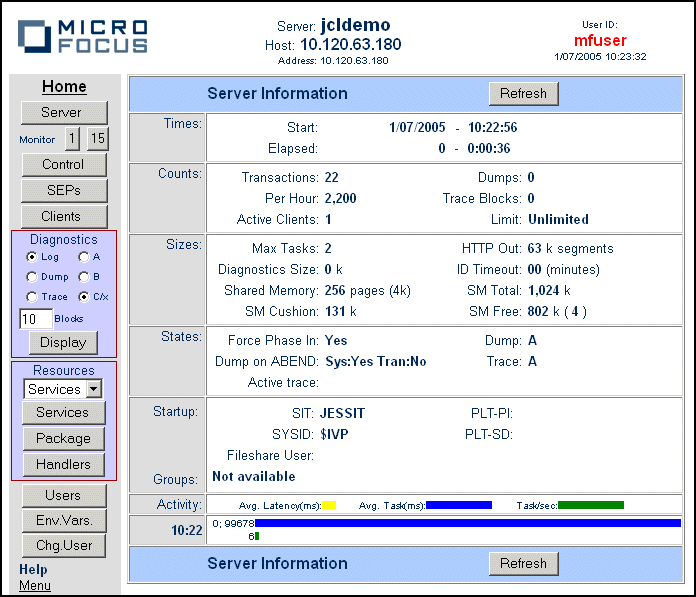Select the Log diagnostics radio button
This screenshot has height=597, width=696.
pos(32,257)
